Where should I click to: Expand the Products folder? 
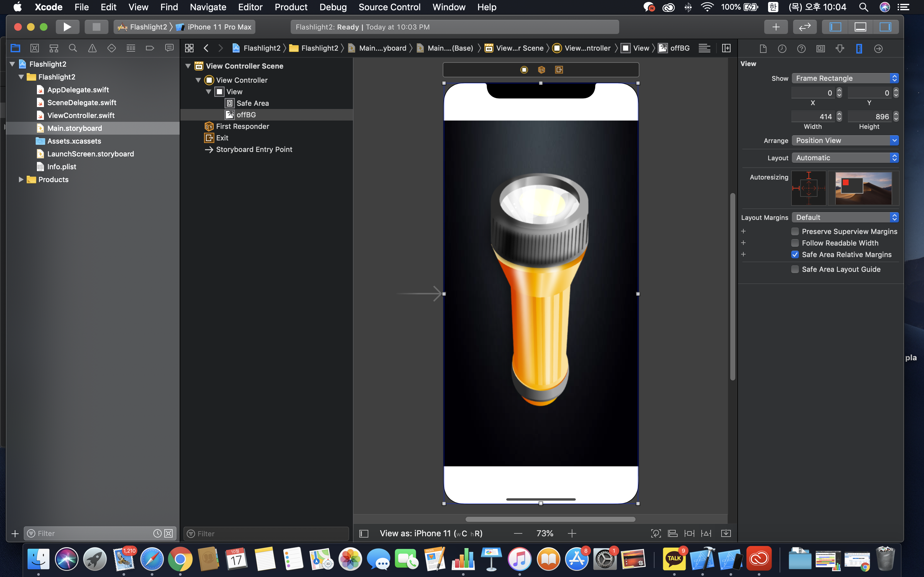21,180
